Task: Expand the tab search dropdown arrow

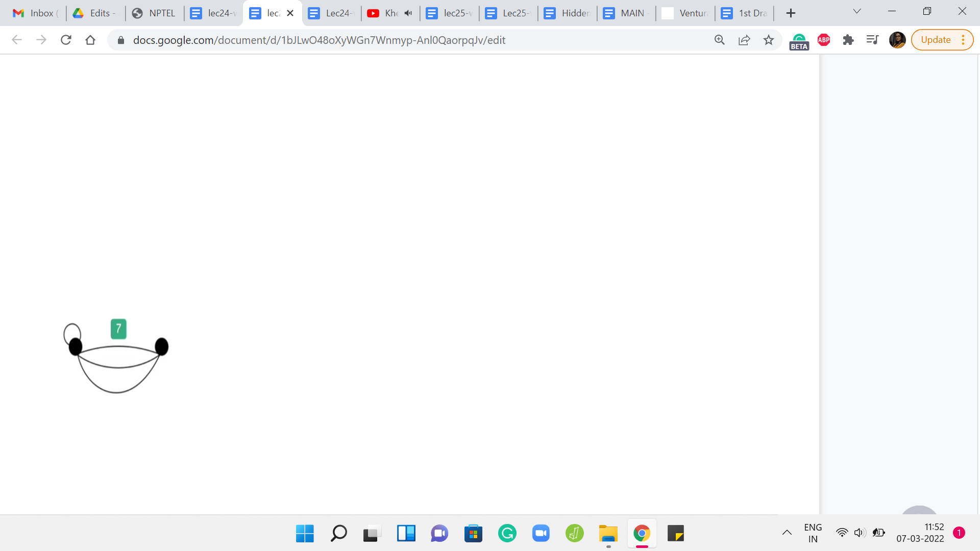Action: pos(857,11)
